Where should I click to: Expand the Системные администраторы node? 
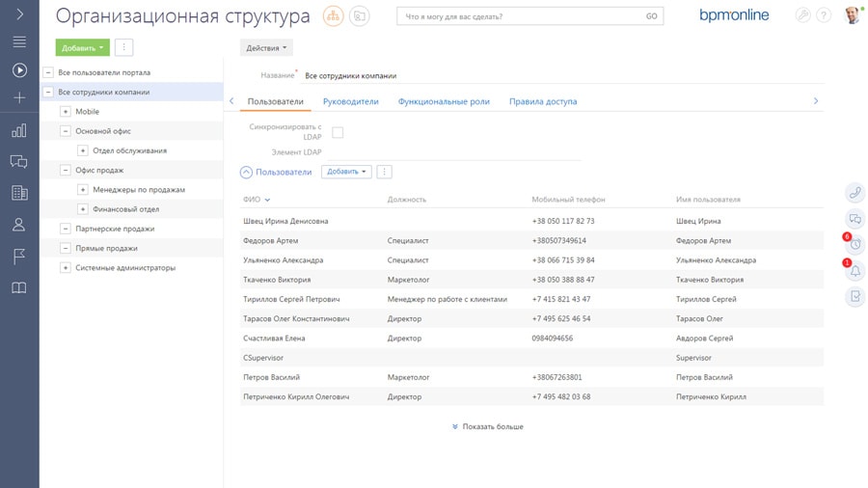coord(66,268)
